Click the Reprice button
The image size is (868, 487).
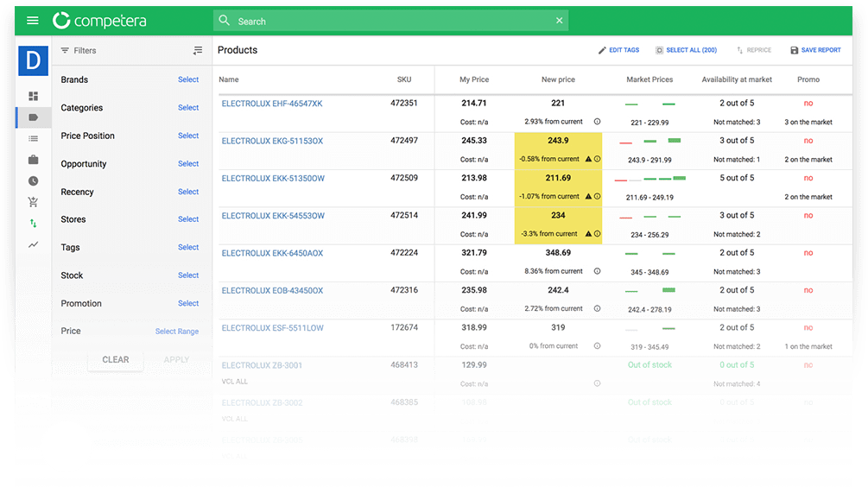pos(753,50)
